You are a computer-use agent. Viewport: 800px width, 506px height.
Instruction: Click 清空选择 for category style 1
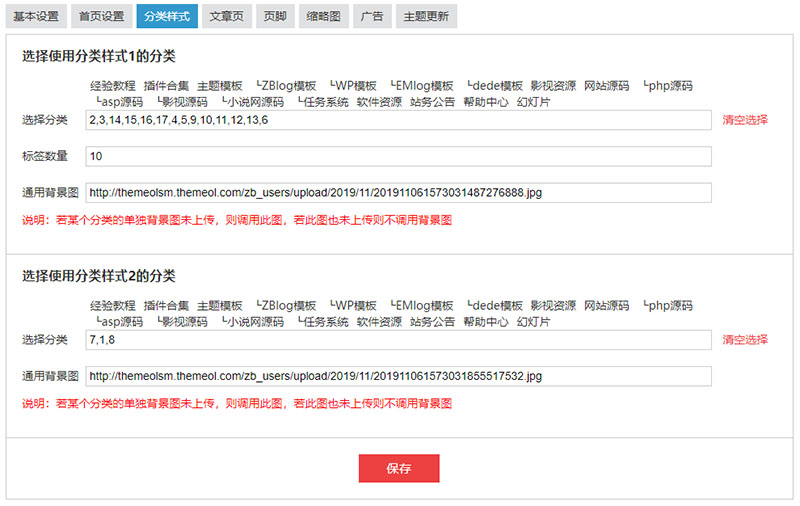point(745,120)
